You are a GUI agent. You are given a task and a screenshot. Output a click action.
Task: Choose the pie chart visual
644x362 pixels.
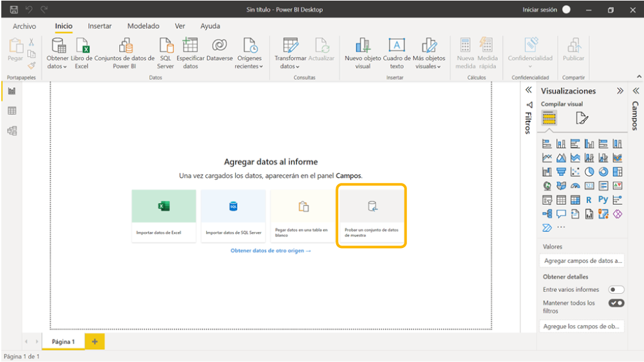[589, 172]
